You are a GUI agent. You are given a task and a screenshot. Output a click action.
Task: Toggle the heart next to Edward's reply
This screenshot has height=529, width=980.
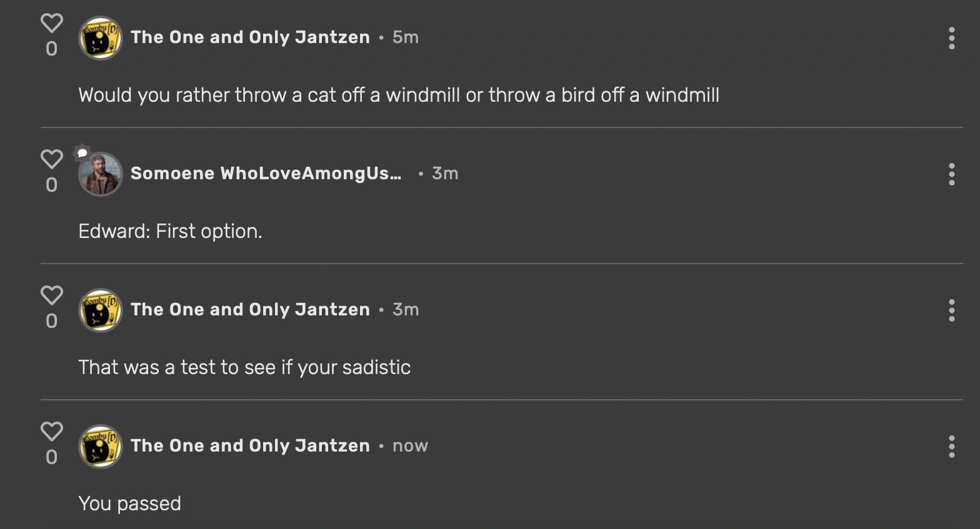coord(52,161)
